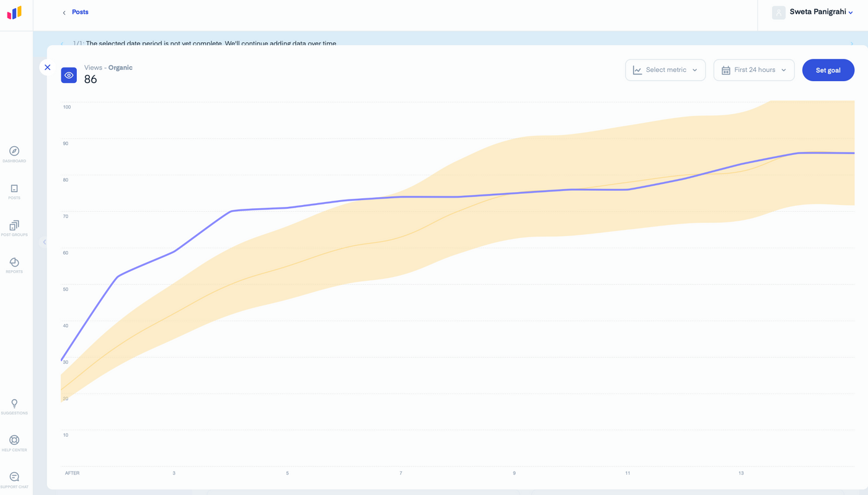Open Support Chat in the sidebar

point(14,480)
